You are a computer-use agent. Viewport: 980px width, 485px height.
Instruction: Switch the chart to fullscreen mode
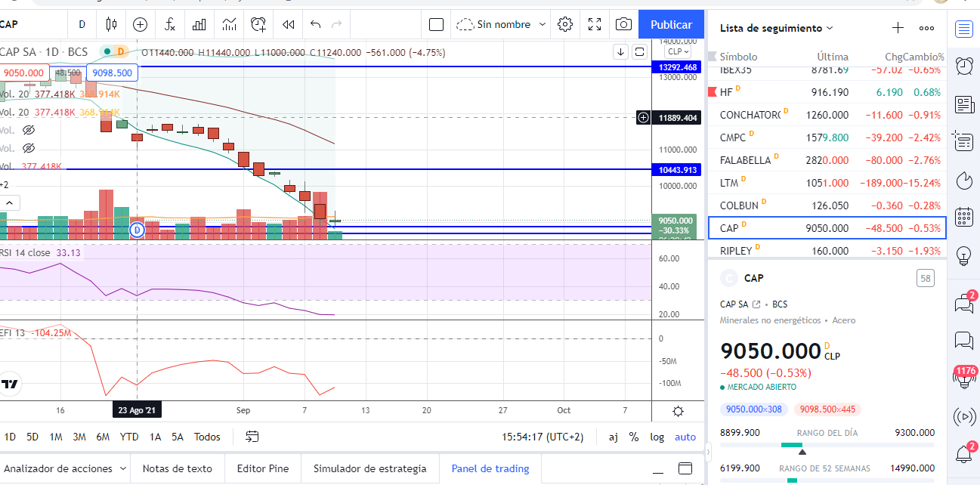pos(595,24)
